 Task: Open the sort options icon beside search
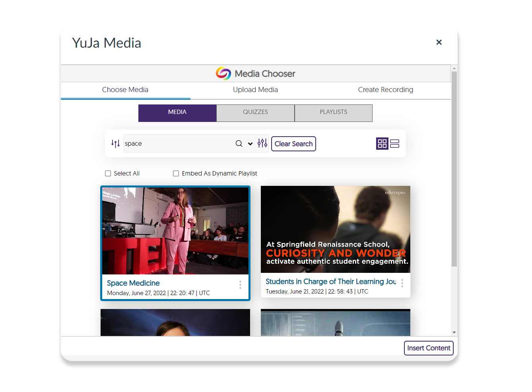115,143
